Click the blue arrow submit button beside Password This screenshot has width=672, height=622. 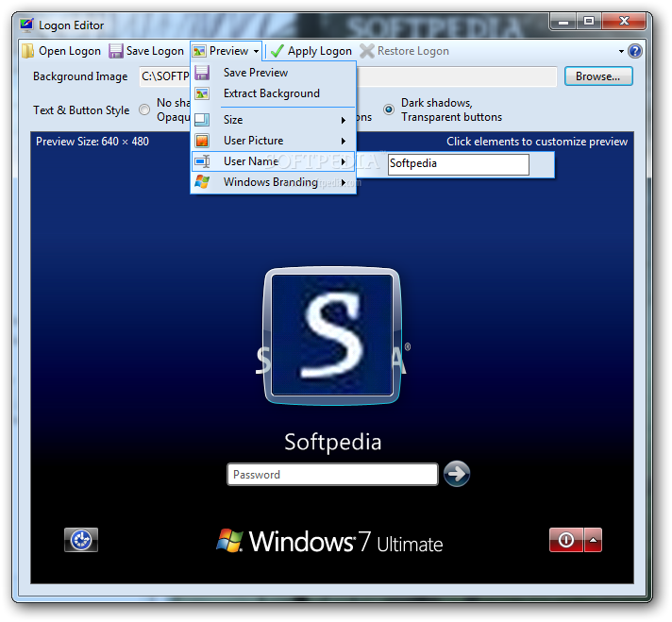tap(457, 474)
